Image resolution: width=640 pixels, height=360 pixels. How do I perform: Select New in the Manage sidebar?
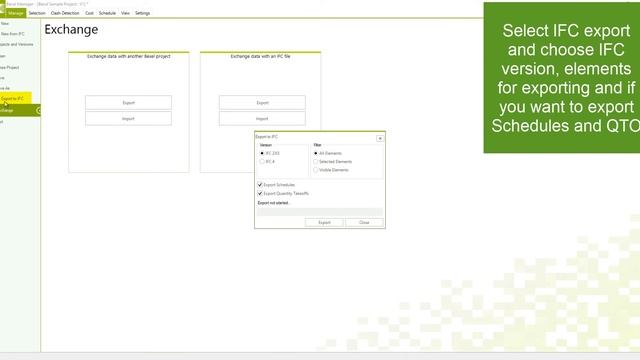5,24
